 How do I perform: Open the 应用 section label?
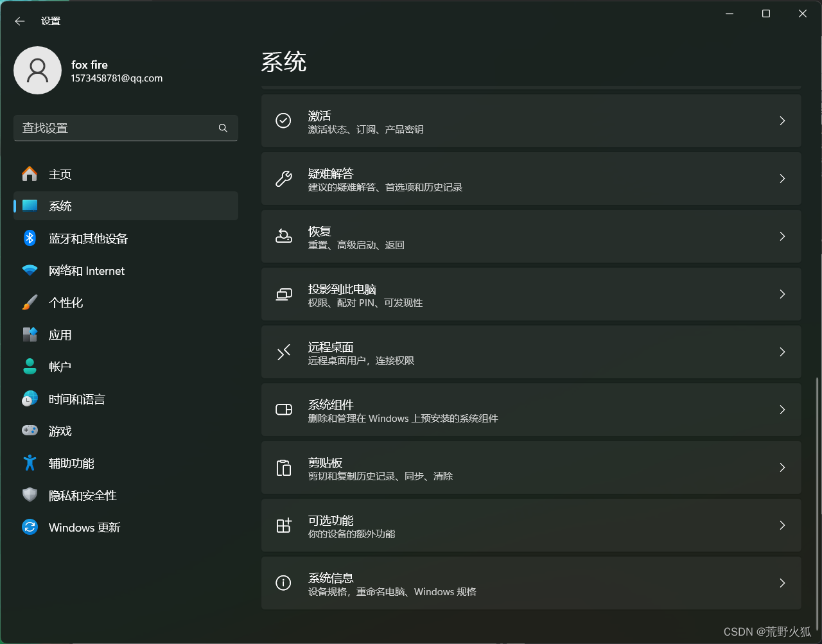60,335
